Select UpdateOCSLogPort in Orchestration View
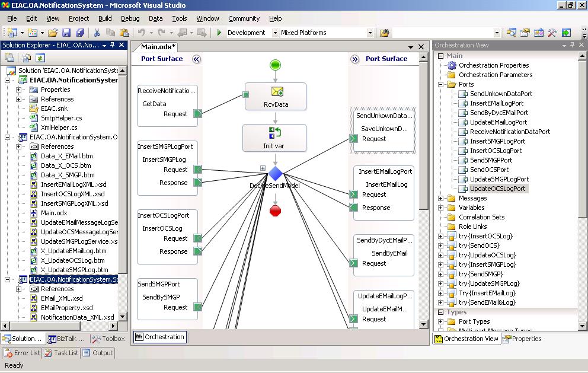The image size is (588, 373). pyautogui.click(x=498, y=189)
